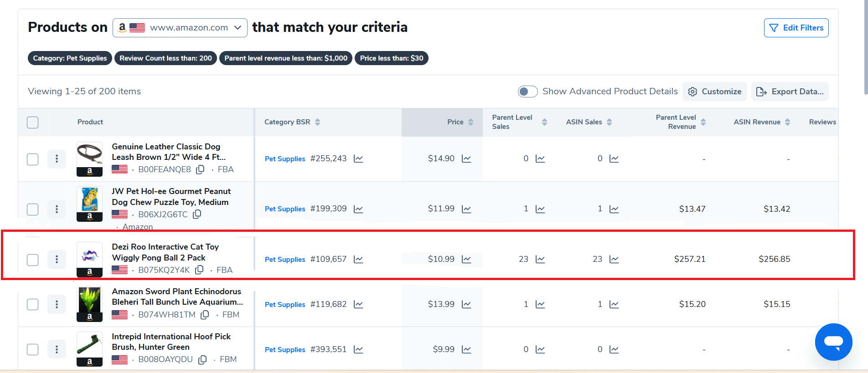The width and height of the screenshot is (868, 373).
Task: Toggle Show Advanced Product Details switch
Action: (527, 92)
